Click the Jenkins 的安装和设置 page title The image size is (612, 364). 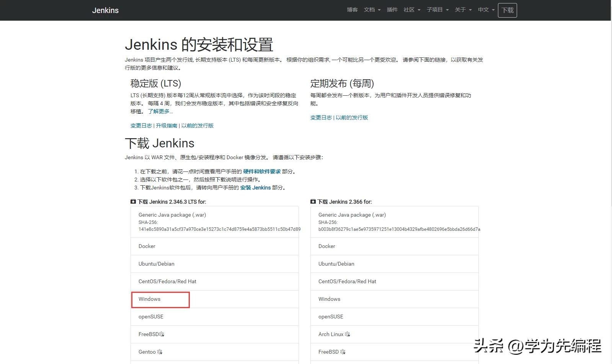pyautogui.click(x=199, y=44)
